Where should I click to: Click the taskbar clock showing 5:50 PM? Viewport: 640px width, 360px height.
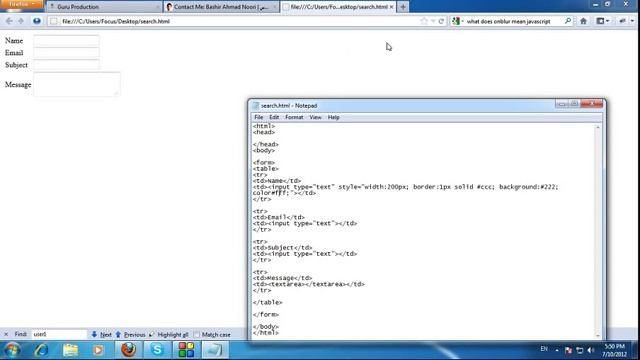click(614, 350)
